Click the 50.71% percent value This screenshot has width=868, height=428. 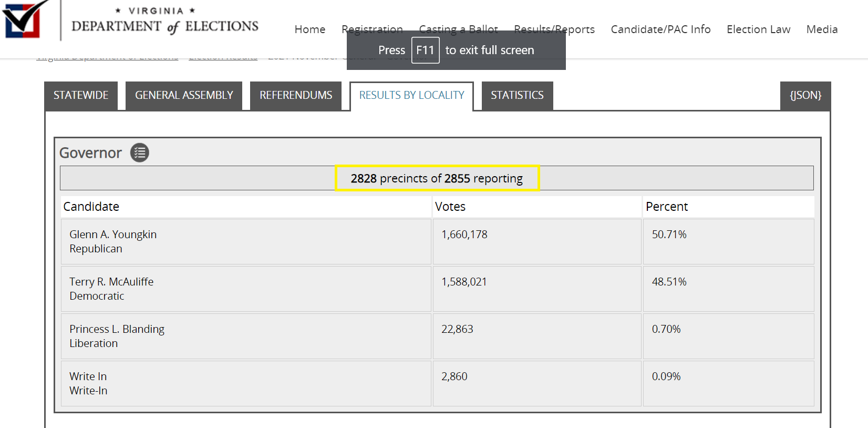(x=669, y=235)
